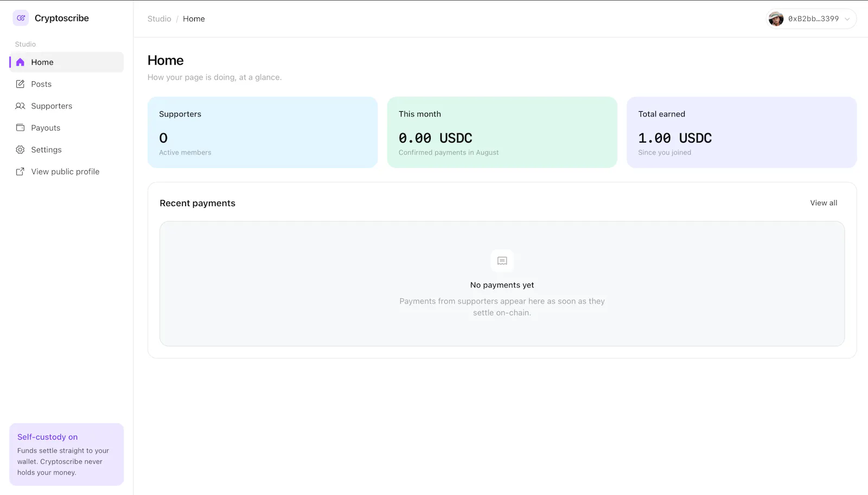
Task: Click the Home house icon in sidebar
Action: point(20,62)
